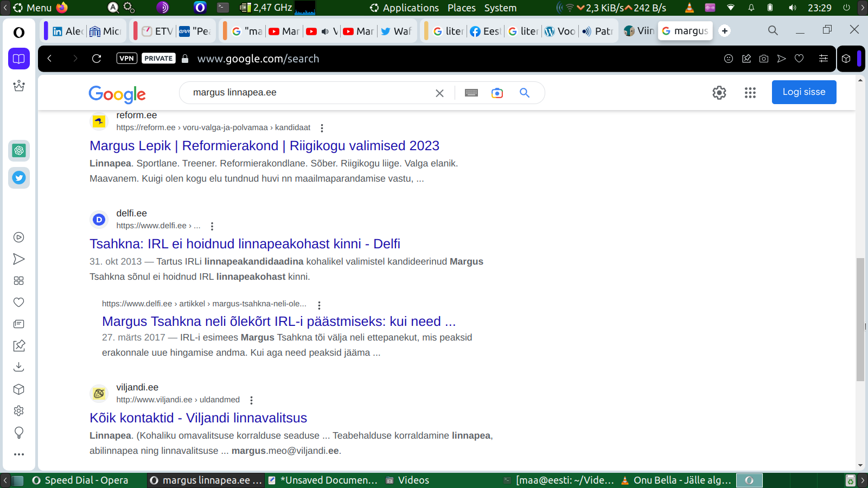Switch to Unsaved Document window in taskbar
868x488 pixels.
coord(322,480)
